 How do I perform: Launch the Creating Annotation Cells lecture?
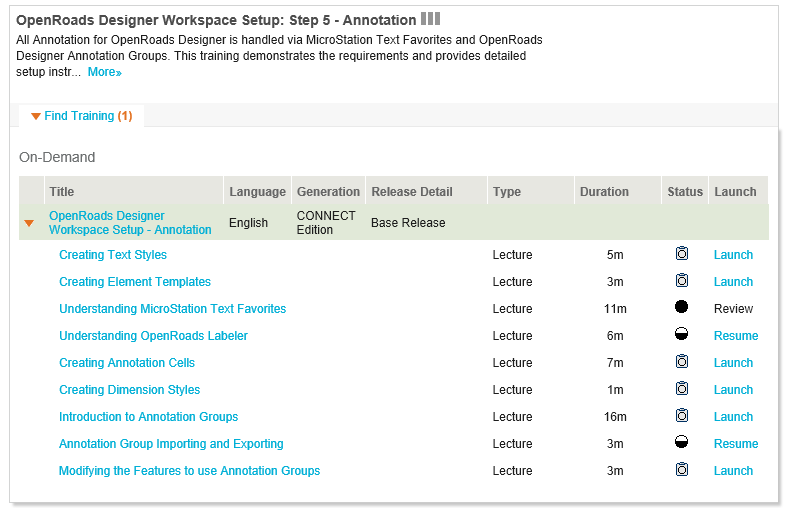(733, 363)
